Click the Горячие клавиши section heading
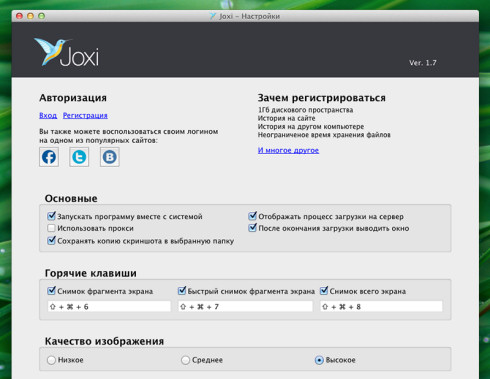The height and width of the screenshot is (379, 490). coord(91,273)
